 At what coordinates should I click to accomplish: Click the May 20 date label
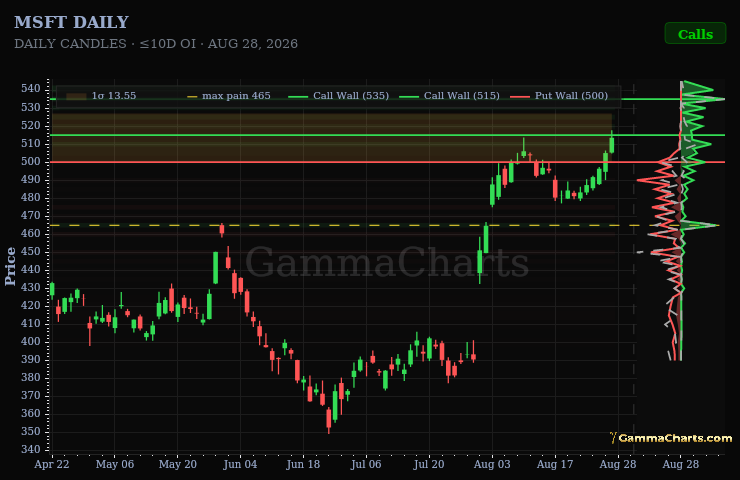click(177, 464)
